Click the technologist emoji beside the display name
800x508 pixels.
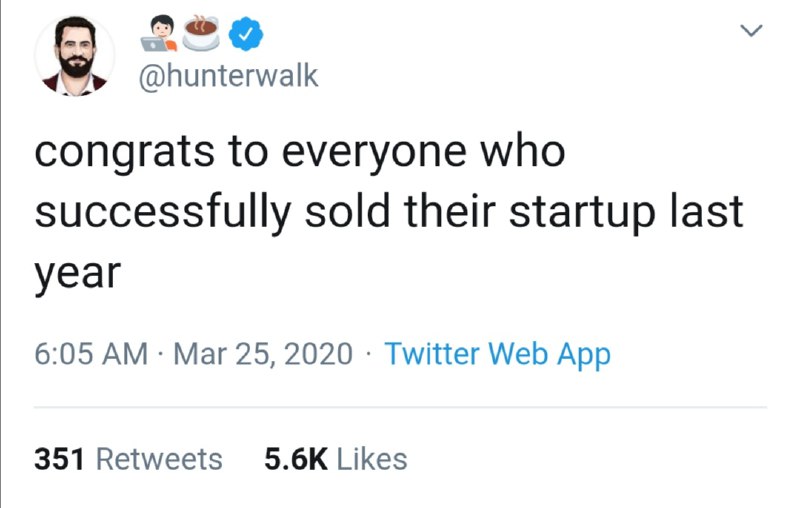[x=159, y=33]
